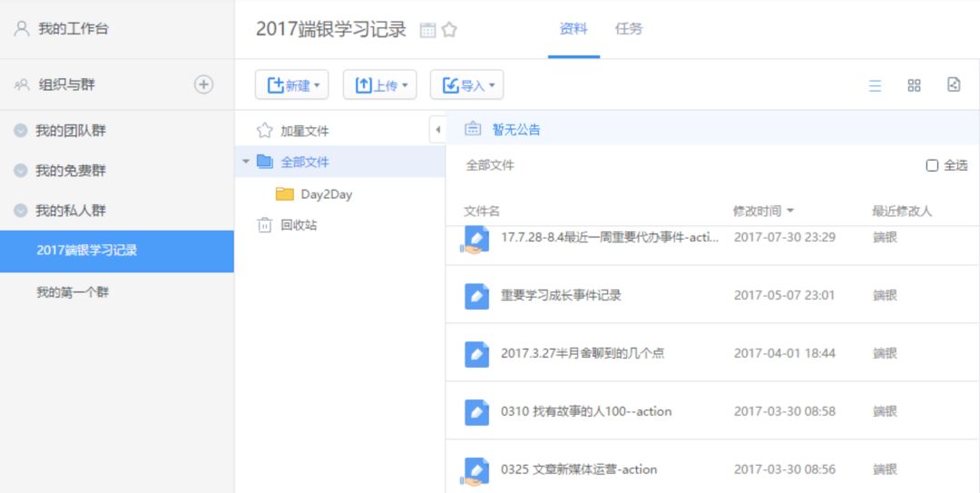Tick the 全选 select-all checkbox

pyautogui.click(x=932, y=165)
